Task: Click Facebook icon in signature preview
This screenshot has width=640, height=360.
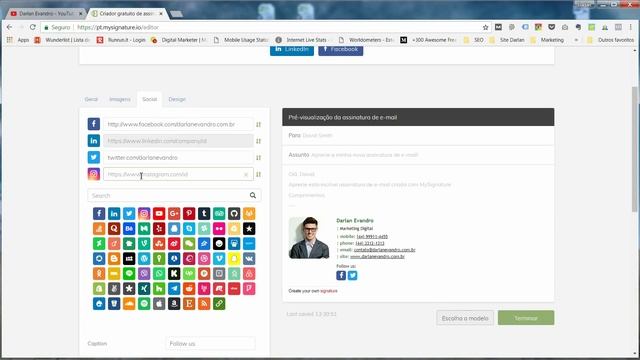Action: [341, 275]
